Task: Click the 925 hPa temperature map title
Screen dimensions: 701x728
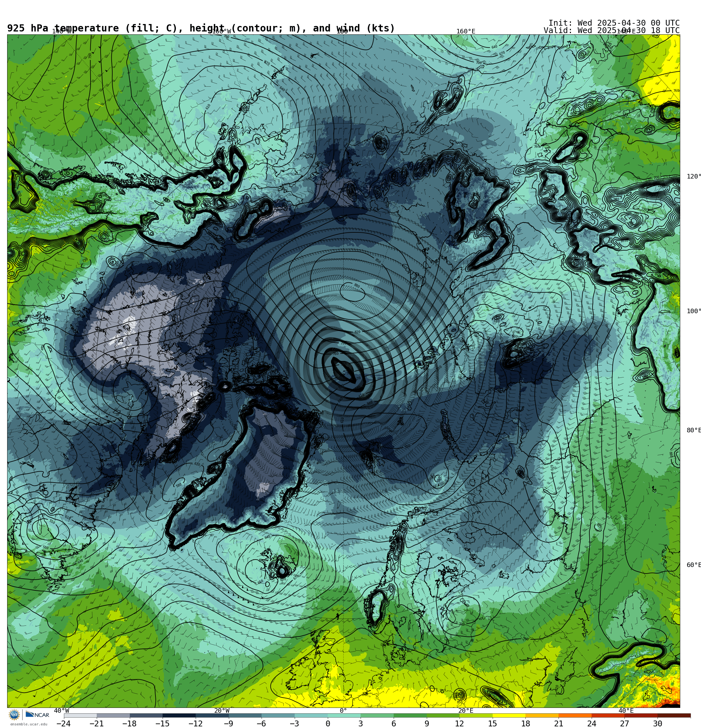Action: (201, 28)
